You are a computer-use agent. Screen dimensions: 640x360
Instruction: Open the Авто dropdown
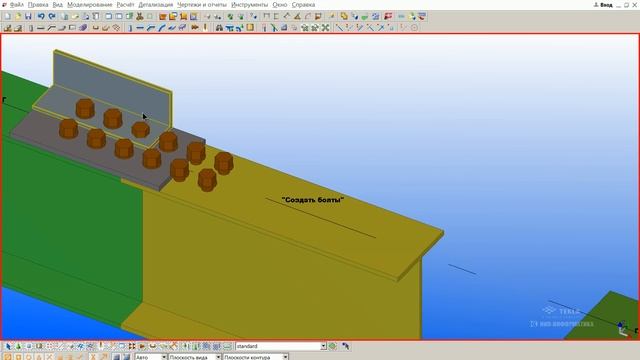click(x=164, y=357)
